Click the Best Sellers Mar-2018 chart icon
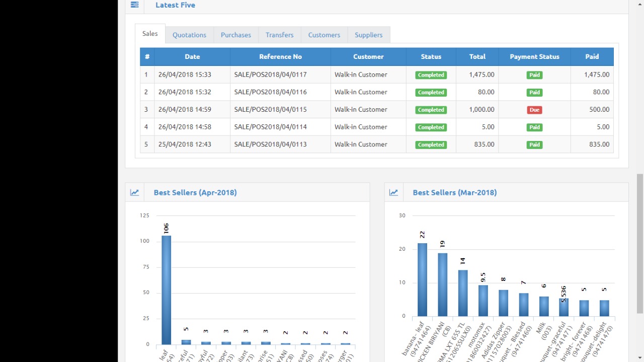644x362 pixels. (393, 192)
